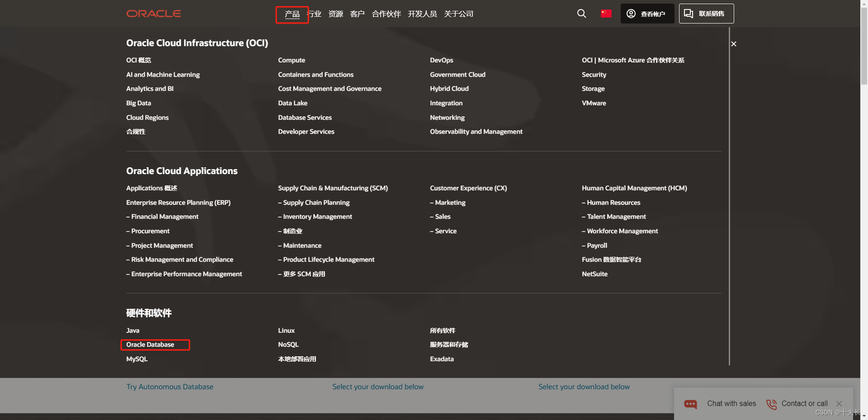Open the Compute link
The width and height of the screenshot is (868, 420).
click(292, 60)
